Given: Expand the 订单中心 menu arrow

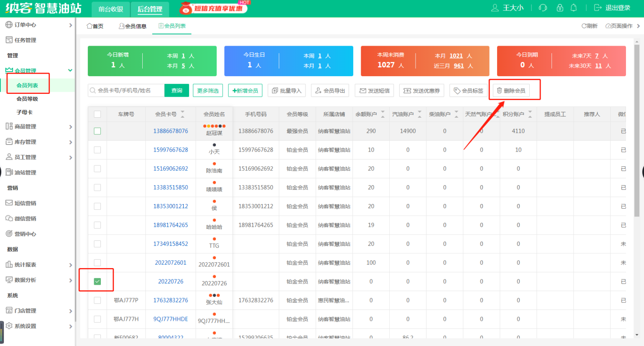Looking at the screenshot, I should tap(70, 25).
